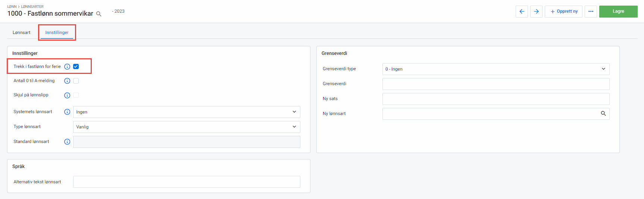The image size is (644, 199).
Task: Click the Opprett ny button
Action: point(563,12)
